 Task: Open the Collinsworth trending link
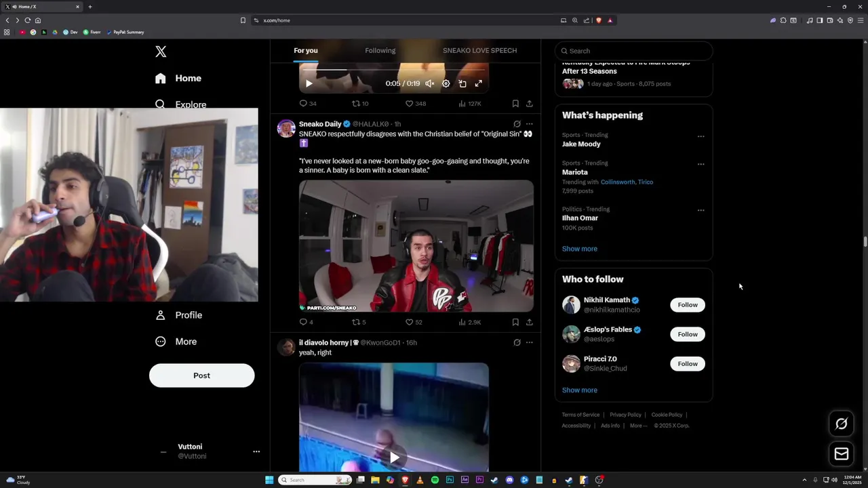[618, 182]
